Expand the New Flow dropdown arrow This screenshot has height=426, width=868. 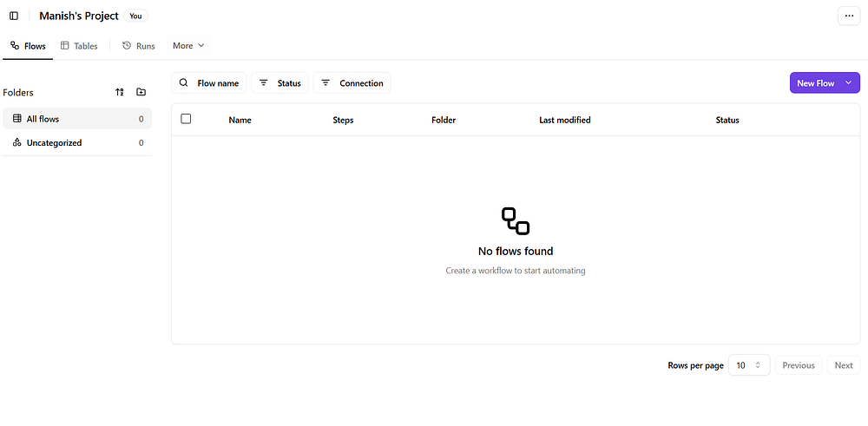click(848, 83)
